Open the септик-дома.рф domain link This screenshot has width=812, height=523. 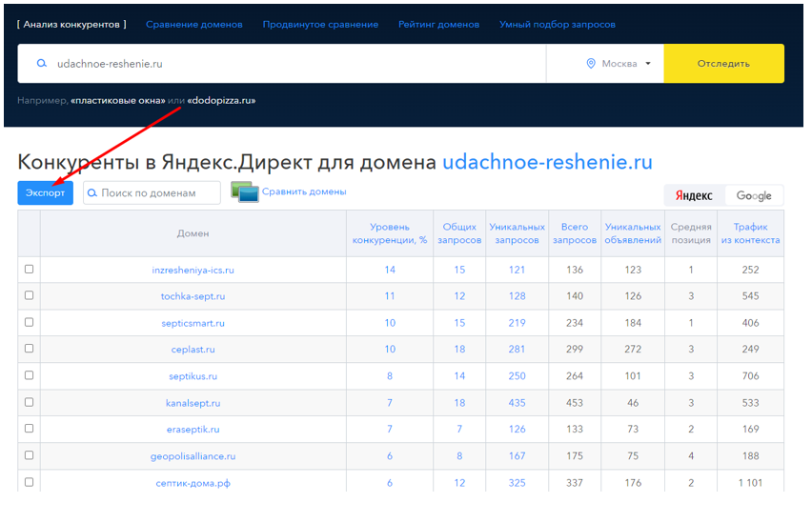(x=193, y=483)
